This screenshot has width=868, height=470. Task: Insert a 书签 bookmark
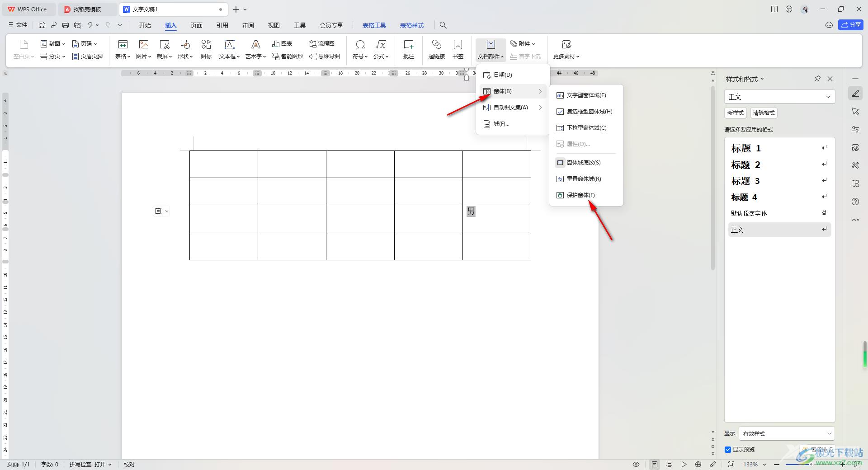[458, 50]
